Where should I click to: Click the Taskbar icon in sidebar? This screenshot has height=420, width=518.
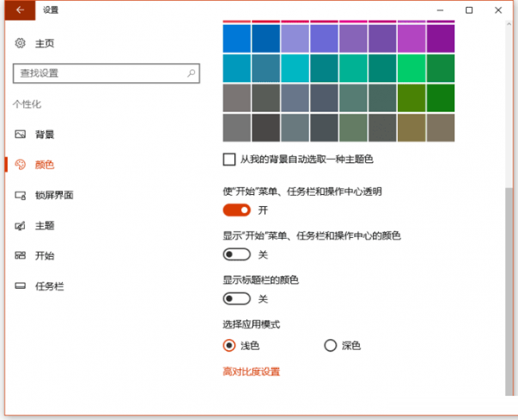click(20, 285)
